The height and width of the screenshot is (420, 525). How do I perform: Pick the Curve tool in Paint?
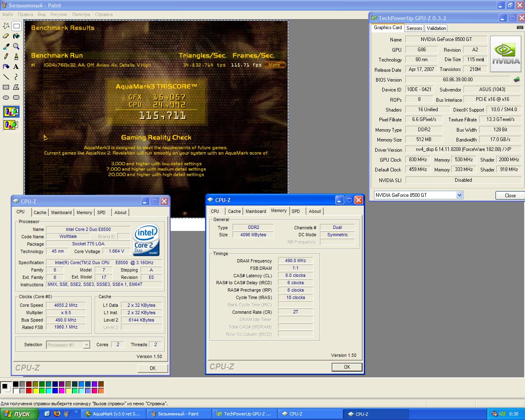pyautogui.click(x=16, y=77)
